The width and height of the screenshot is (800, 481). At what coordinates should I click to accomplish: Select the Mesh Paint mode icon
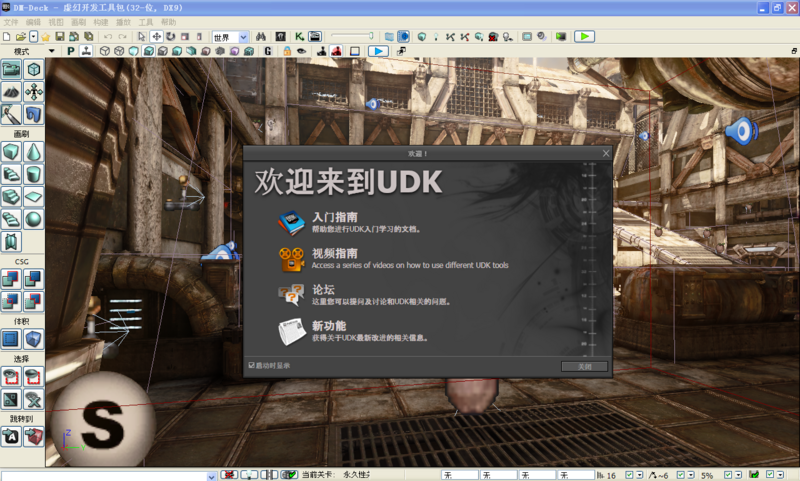(x=11, y=114)
